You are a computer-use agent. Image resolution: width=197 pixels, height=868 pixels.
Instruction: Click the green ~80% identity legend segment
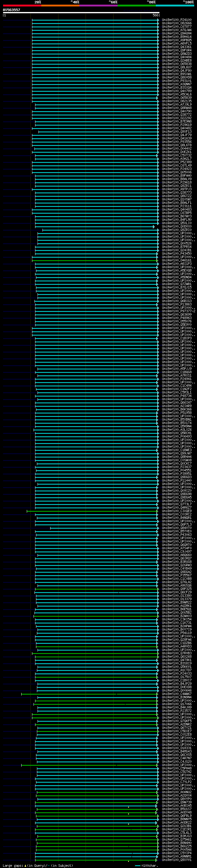pyautogui.click(x=137, y=6)
